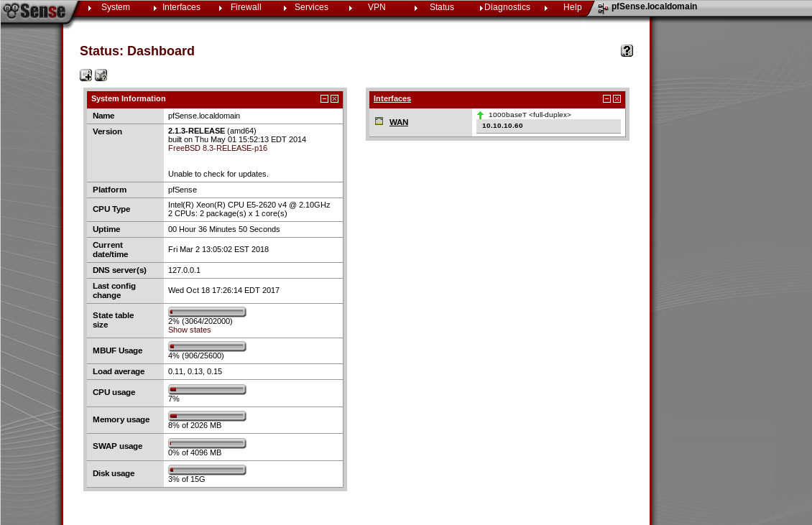Close the Interfaces widget
Screen dimensions: 812x525
[617, 99]
